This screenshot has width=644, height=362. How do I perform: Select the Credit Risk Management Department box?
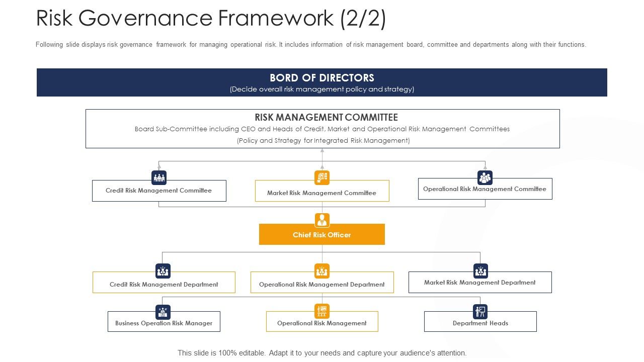click(x=164, y=282)
